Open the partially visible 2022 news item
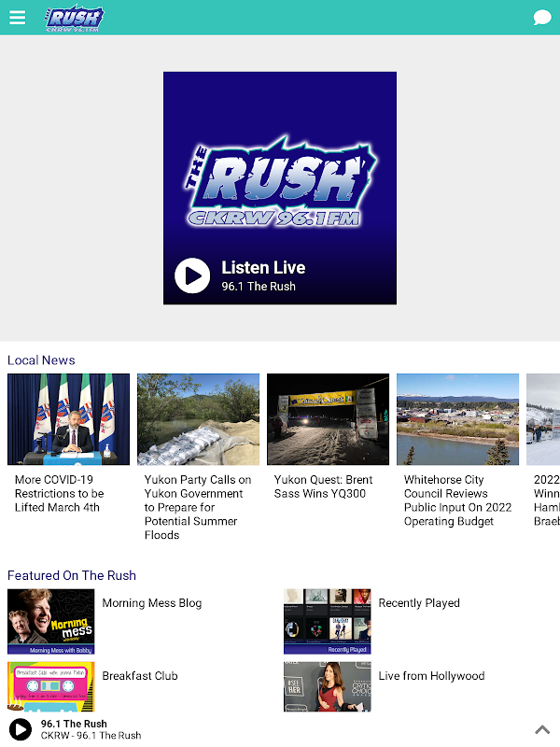 (543, 450)
